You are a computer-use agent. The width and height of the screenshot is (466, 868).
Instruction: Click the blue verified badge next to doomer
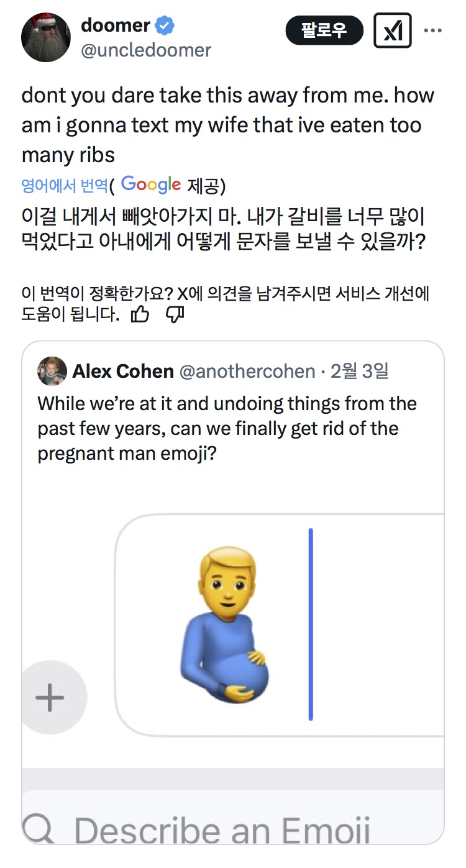coord(165,26)
